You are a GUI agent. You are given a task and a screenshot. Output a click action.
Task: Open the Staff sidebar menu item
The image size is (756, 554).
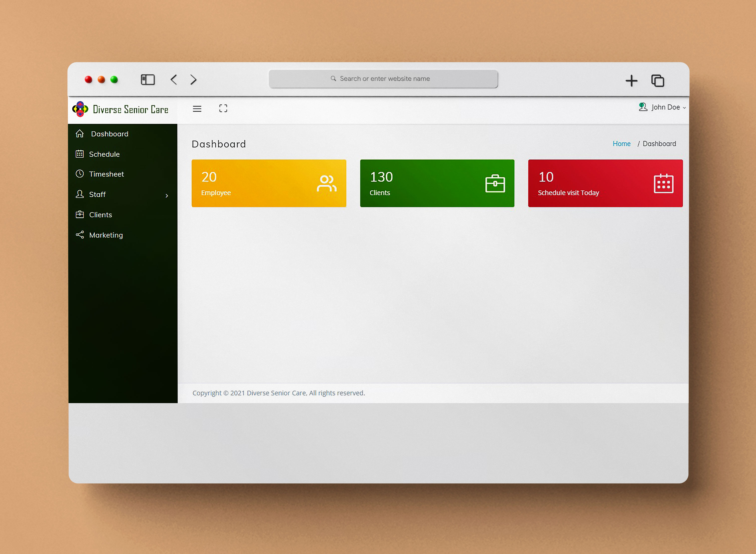tap(123, 194)
